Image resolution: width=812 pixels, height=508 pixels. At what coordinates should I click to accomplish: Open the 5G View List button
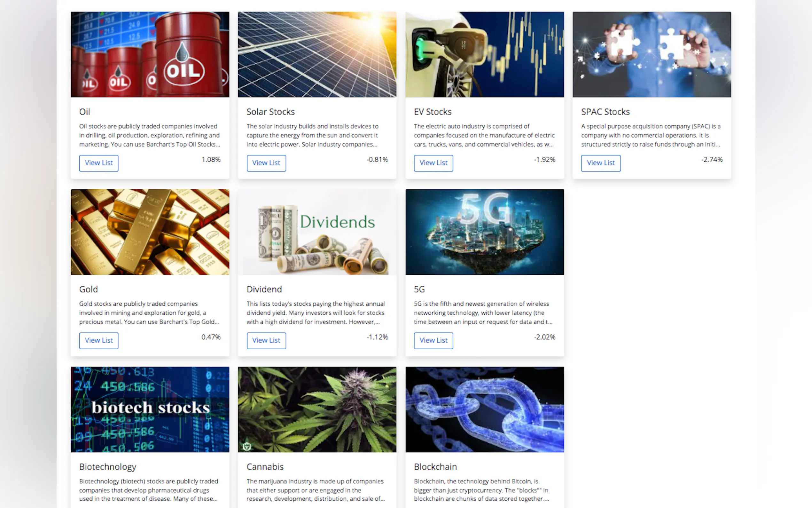433,341
